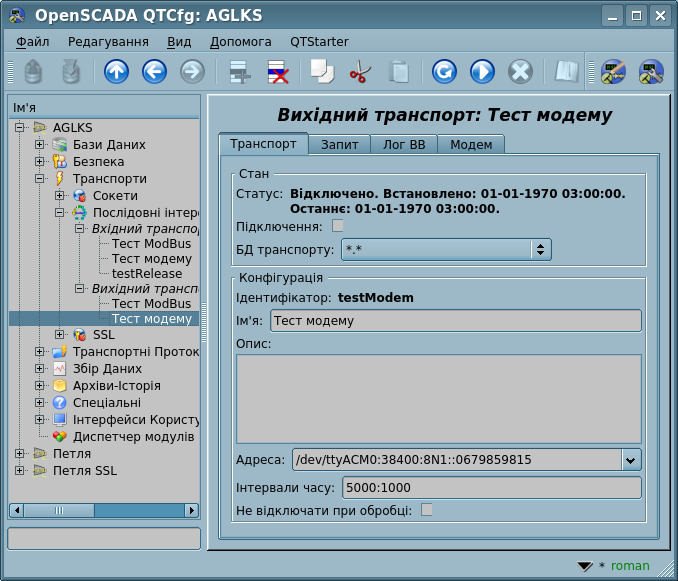Expand the Збір Даних tree node
Image resolution: width=678 pixels, height=581 pixels.
(39, 368)
